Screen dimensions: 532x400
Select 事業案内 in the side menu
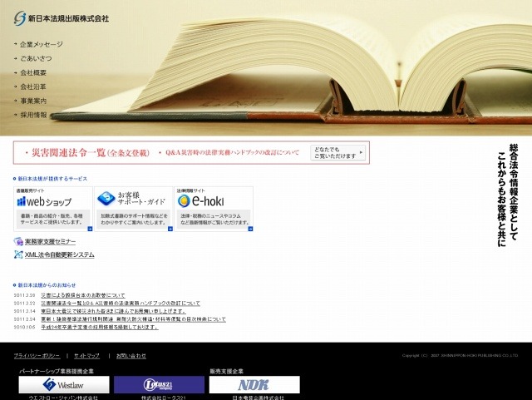point(33,101)
